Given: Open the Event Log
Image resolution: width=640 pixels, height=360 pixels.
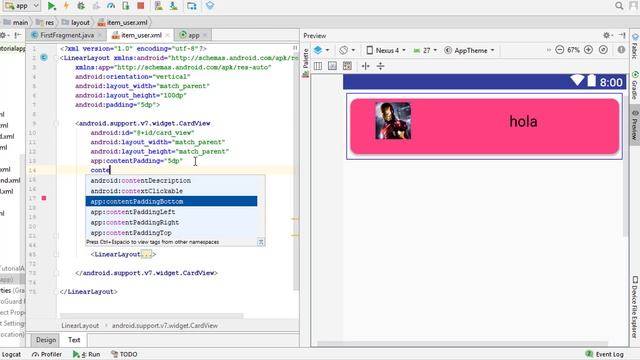Looking at the screenshot, I should [x=604, y=354].
